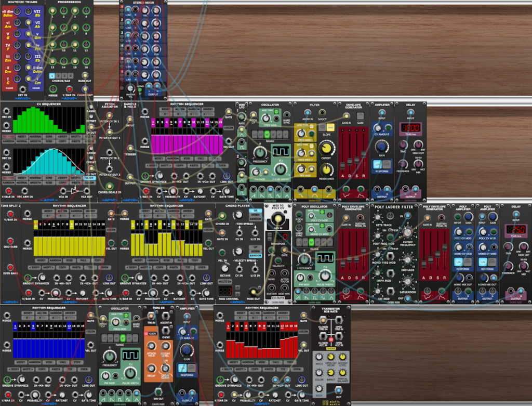Click Sustain slider on top-row Envelope Generator

[356, 160]
